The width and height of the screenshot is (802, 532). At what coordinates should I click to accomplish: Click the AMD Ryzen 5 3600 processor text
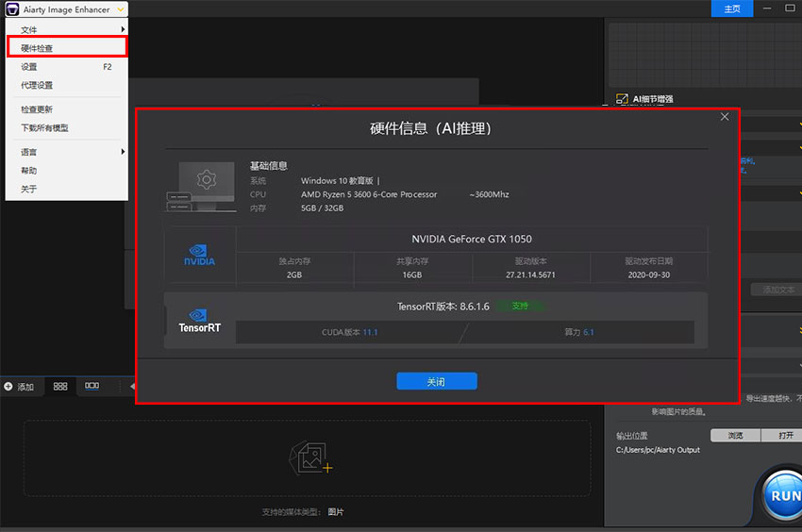[369, 194]
